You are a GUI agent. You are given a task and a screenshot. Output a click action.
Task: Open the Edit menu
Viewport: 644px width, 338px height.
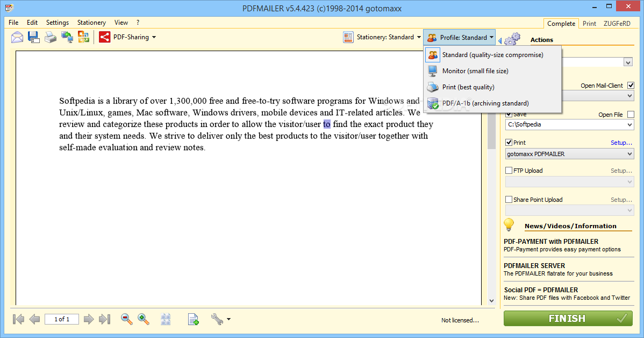pyautogui.click(x=32, y=23)
